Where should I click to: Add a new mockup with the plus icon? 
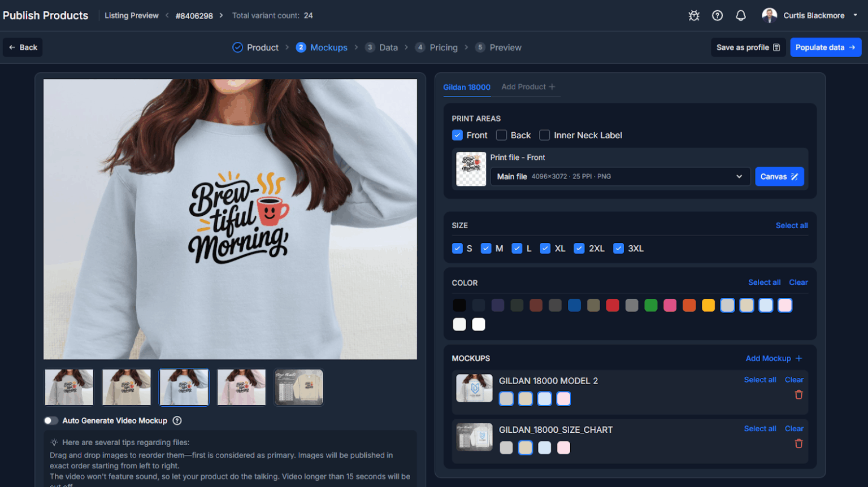(798, 358)
